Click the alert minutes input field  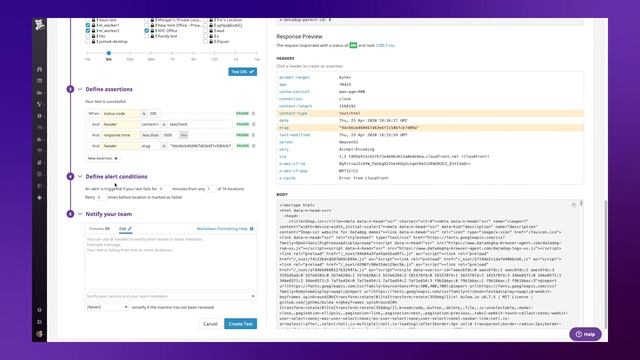[x=164, y=189]
